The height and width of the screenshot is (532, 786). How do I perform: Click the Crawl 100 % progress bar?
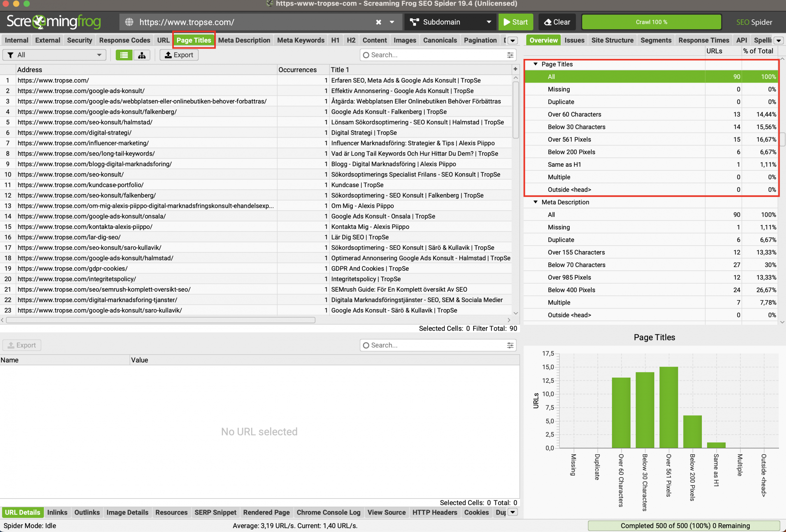point(652,22)
